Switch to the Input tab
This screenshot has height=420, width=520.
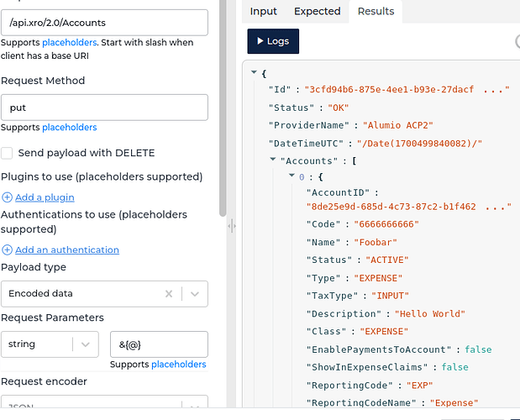[x=263, y=11]
